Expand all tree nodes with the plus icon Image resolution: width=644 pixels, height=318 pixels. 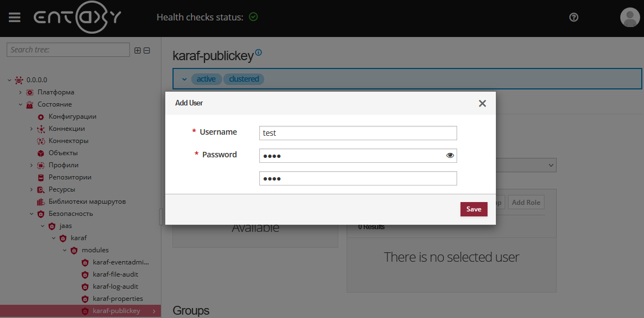137,50
